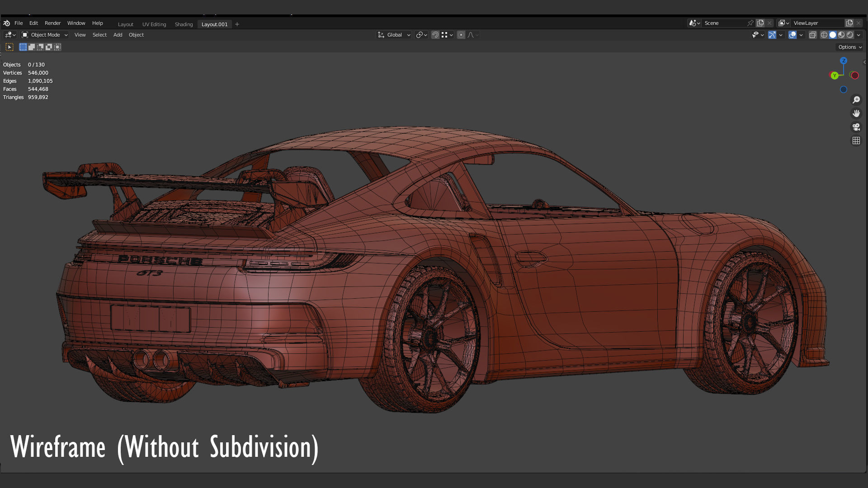This screenshot has width=868, height=488.
Task: Open the File menu
Action: coord(19,23)
